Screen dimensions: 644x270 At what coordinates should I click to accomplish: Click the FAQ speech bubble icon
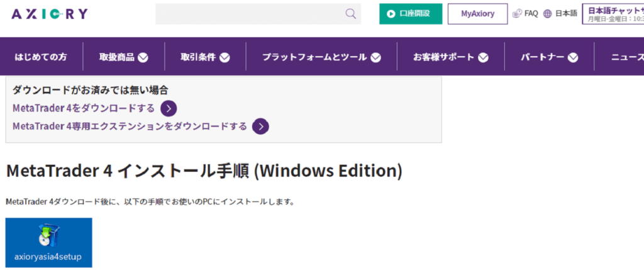pyautogui.click(x=518, y=14)
